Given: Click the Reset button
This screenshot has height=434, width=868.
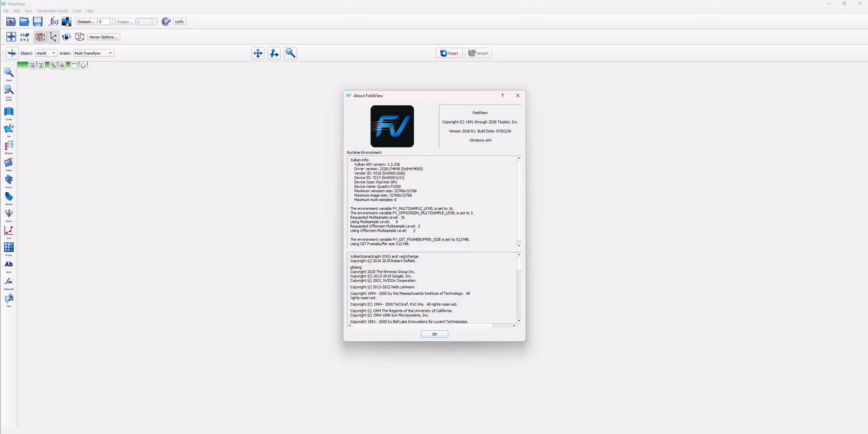Looking at the screenshot, I should [449, 53].
